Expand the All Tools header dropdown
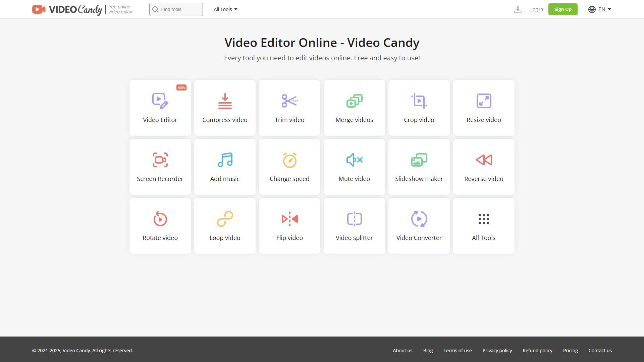 coord(225,9)
